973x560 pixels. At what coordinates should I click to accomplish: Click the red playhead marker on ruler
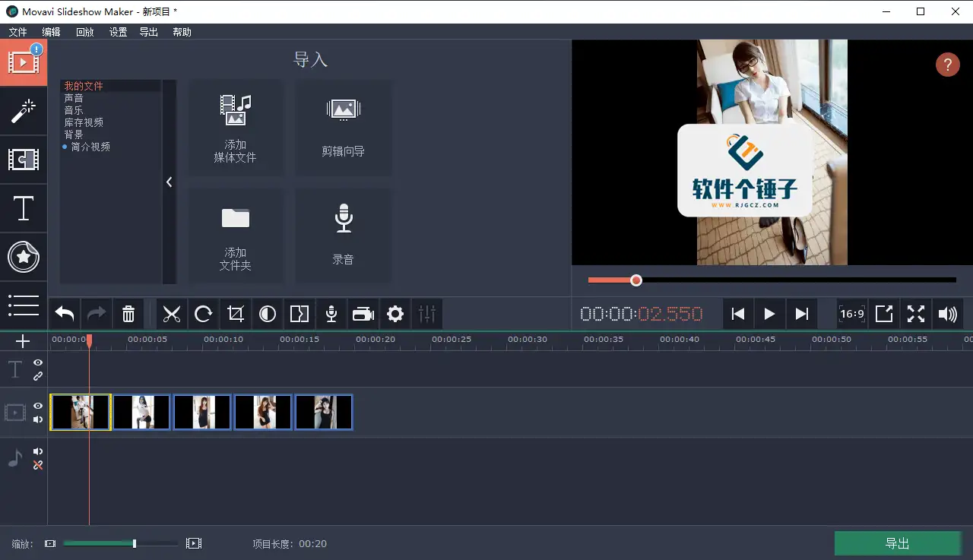(x=89, y=341)
